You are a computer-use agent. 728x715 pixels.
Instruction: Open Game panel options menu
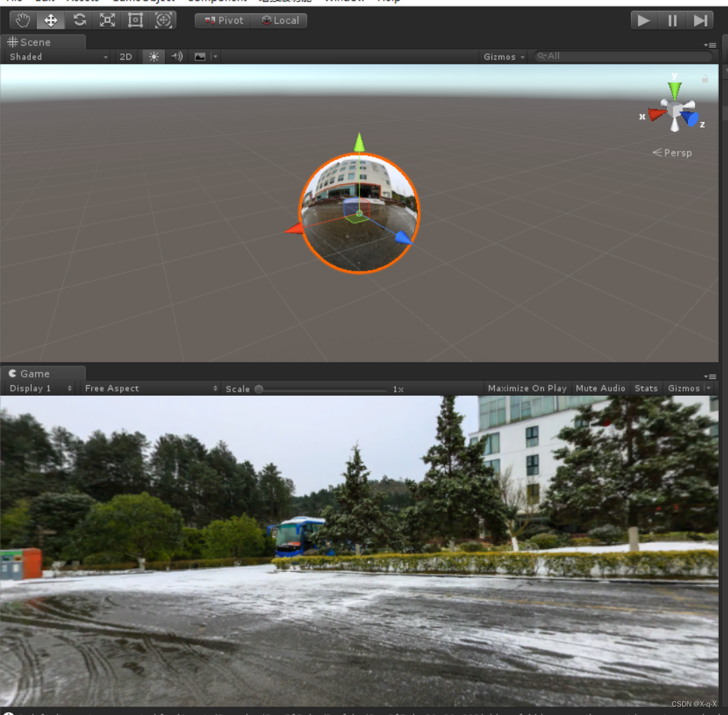[710, 377]
